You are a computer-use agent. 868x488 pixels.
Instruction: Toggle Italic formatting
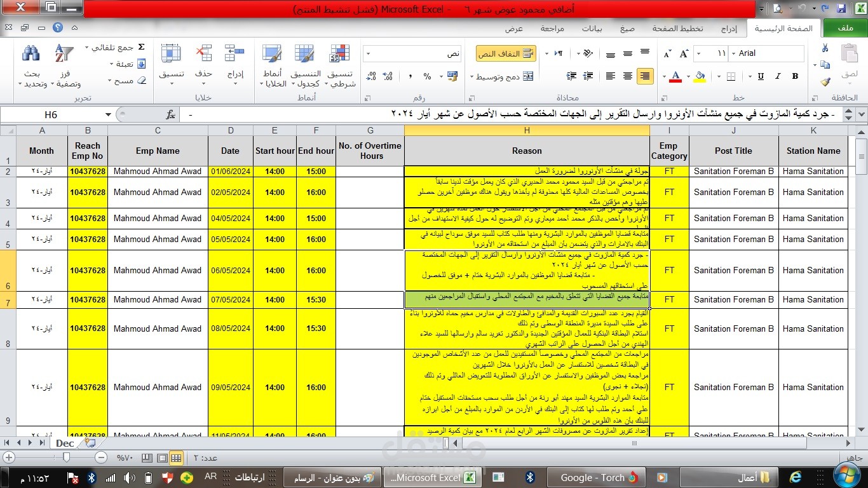[x=778, y=76]
